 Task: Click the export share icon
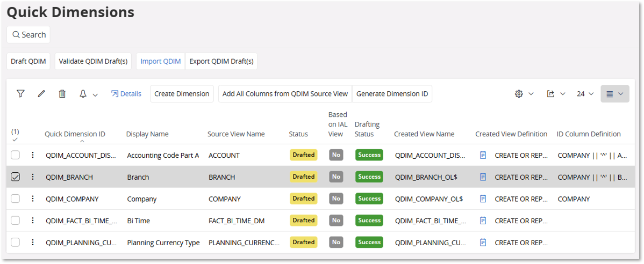tap(551, 94)
